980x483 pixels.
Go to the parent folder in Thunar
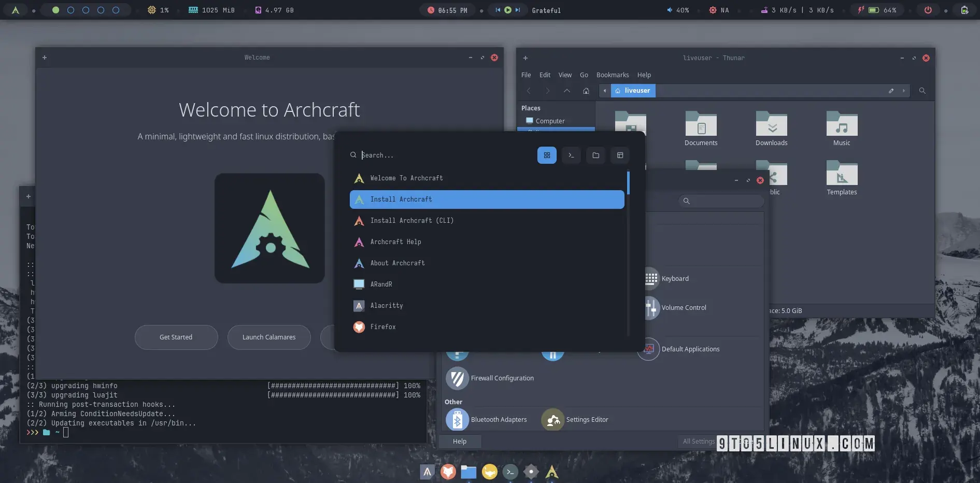click(x=567, y=91)
